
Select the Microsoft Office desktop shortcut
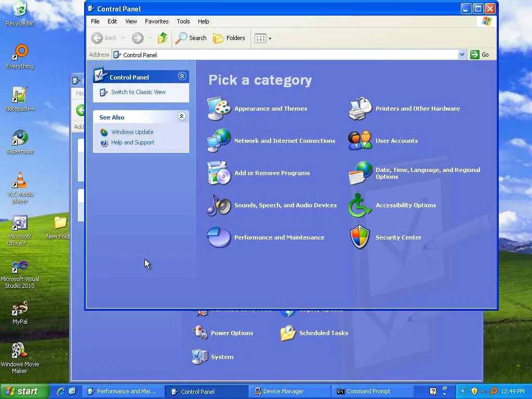coord(20,230)
